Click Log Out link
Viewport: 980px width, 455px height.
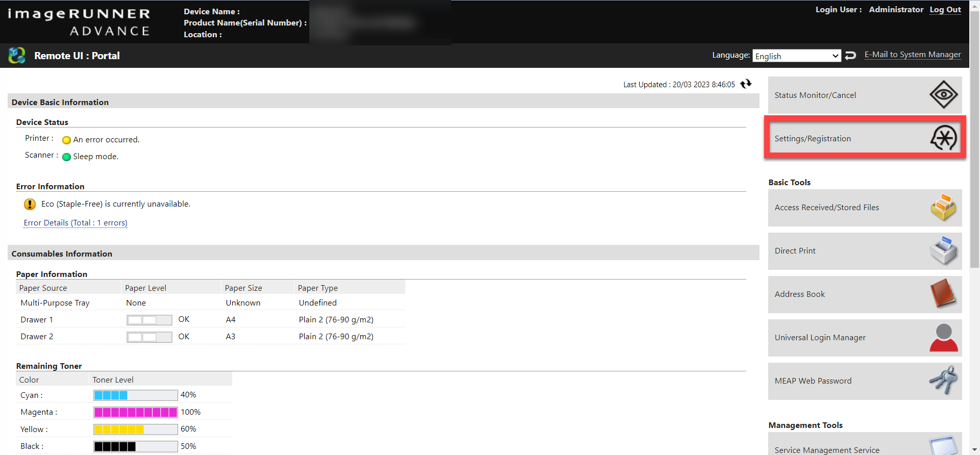945,10
